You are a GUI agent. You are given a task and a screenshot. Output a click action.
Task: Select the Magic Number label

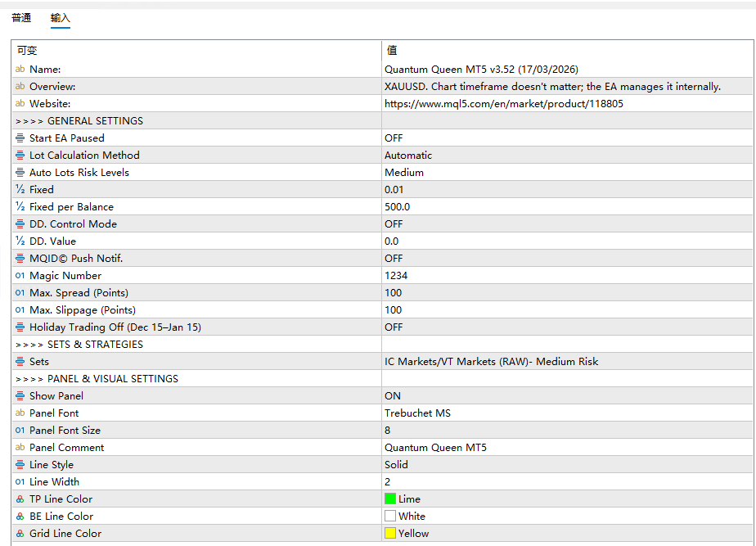coord(65,275)
